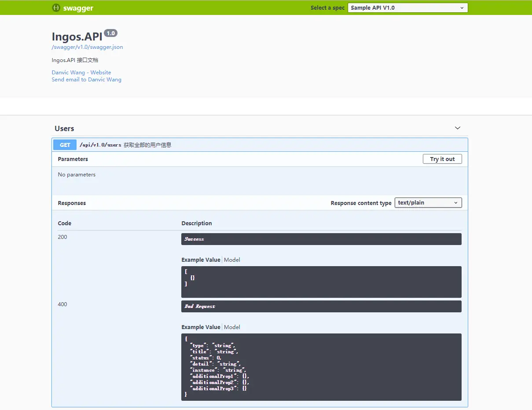Image resolution: width=532 pixels, height=410 pixels.
Task: Click the Try it out button
Action: tap(442, 159)
